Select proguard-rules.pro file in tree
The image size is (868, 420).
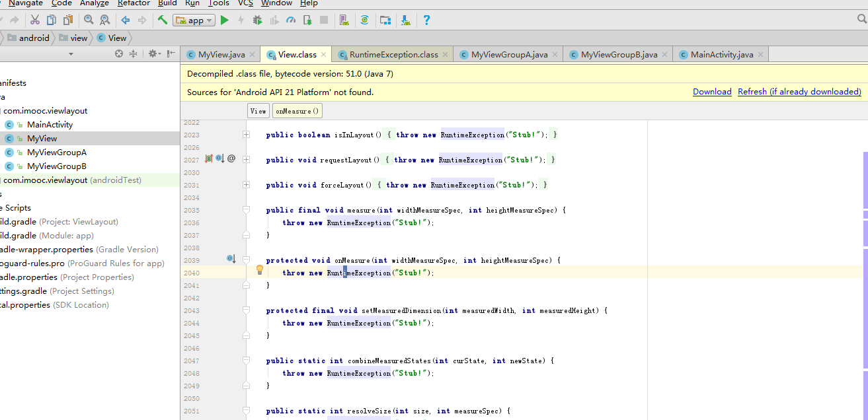coord(82,263)
